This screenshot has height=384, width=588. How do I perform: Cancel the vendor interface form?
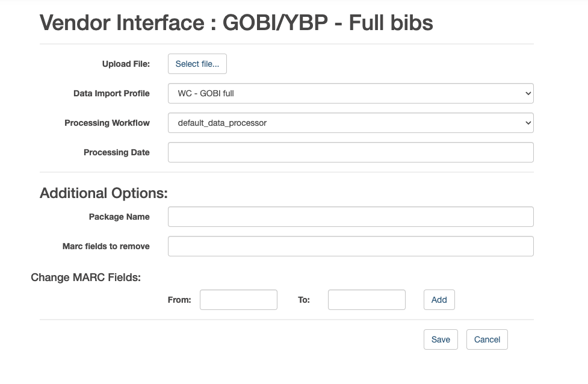[487, 339]
